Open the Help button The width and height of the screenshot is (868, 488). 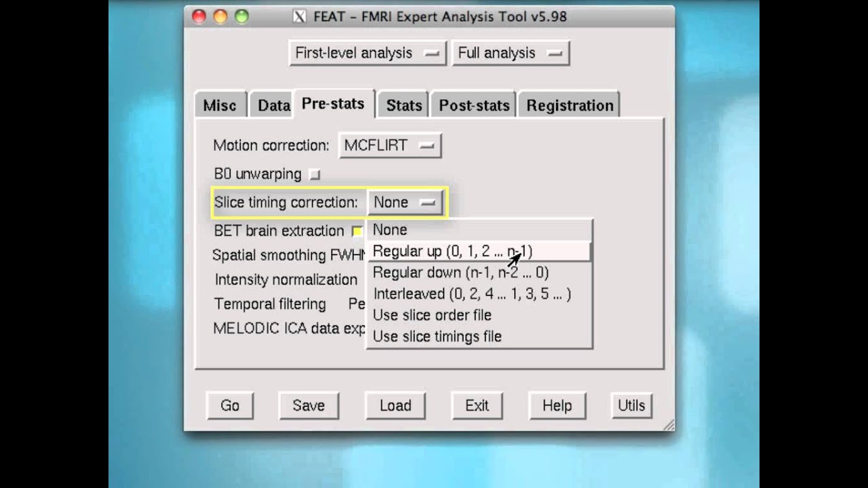coord(557,405)
